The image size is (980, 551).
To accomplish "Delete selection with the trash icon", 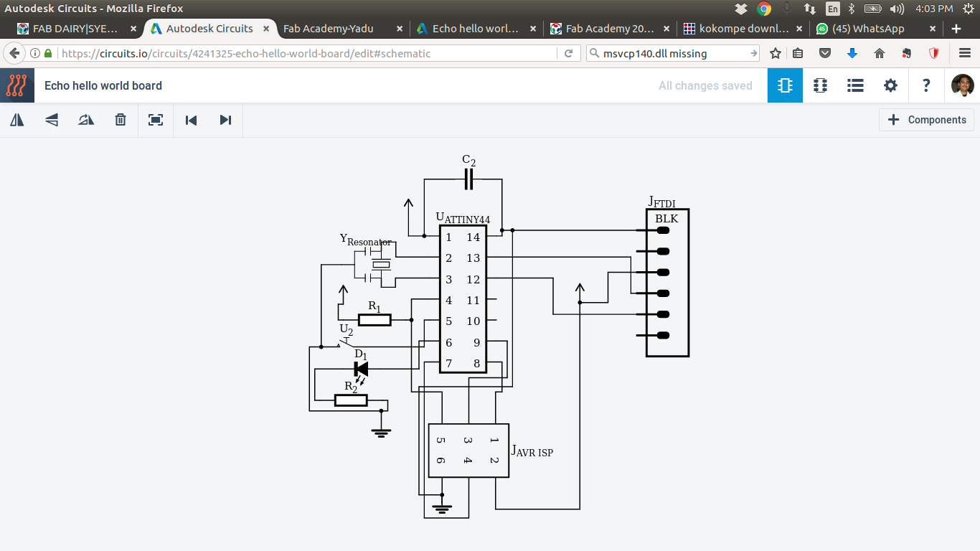I will tap(121, 120).
